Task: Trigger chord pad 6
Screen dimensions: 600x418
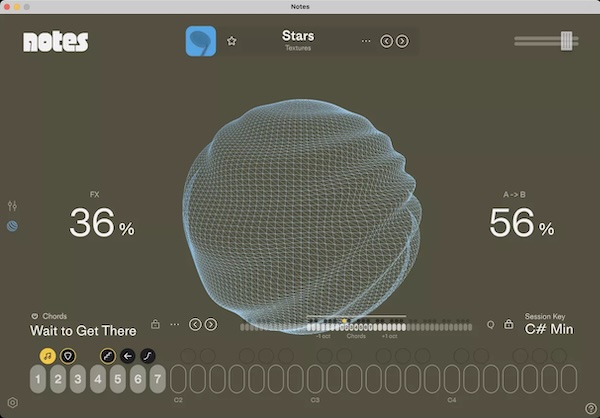Action: coord(138,379)
